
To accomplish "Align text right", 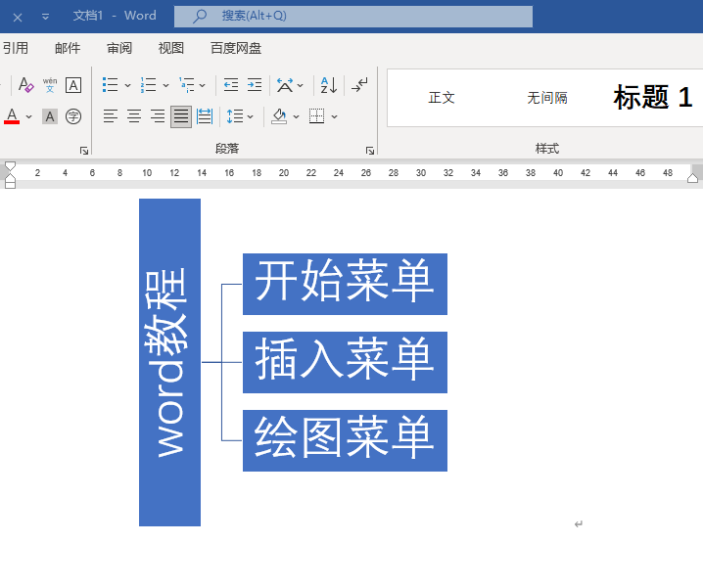I will coord(158,116).
